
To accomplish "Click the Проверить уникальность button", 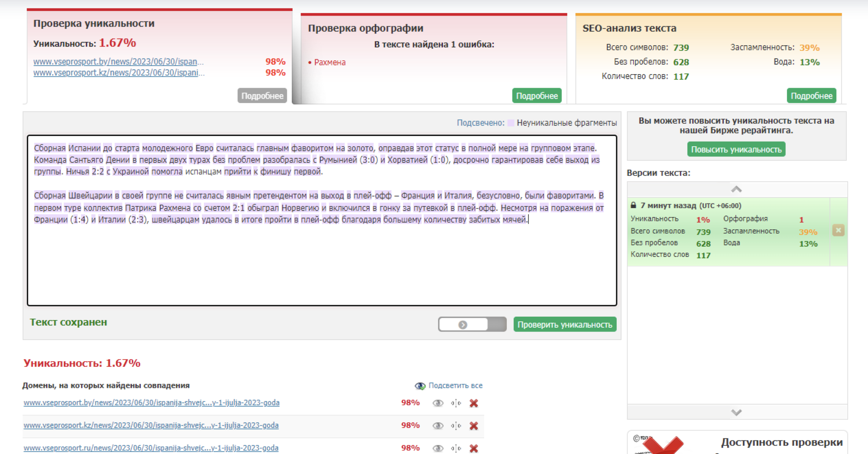I will click(x=565, y=325).
